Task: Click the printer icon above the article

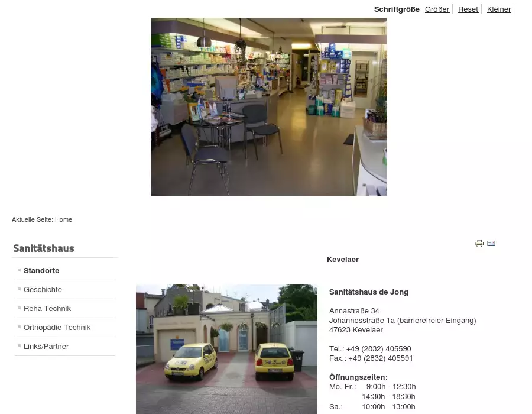Action: pos(479,244)
